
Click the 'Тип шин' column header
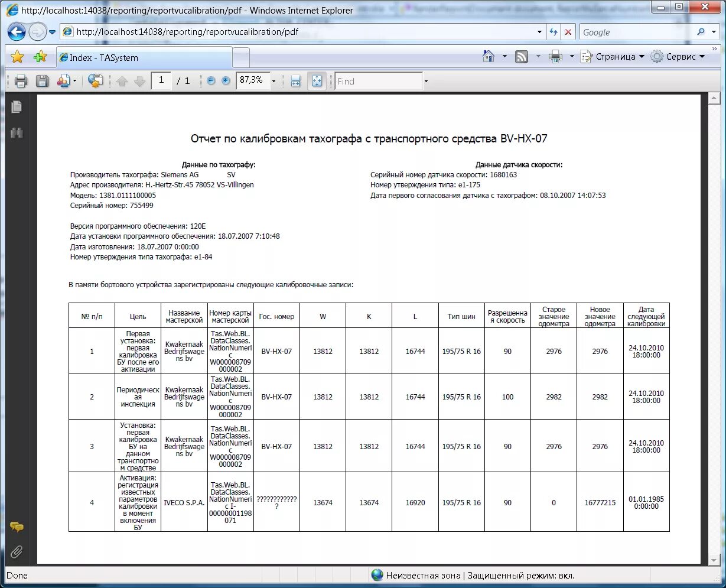461,316
